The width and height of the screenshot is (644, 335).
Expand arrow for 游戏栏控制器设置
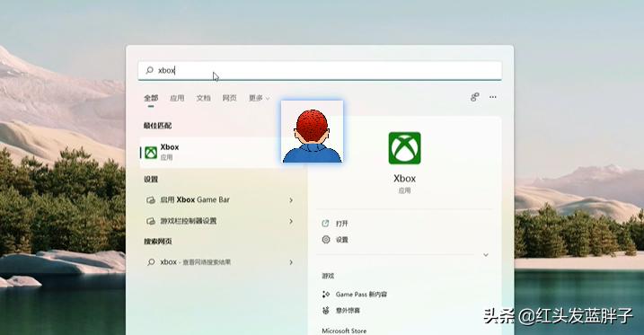tap(291, 221)
